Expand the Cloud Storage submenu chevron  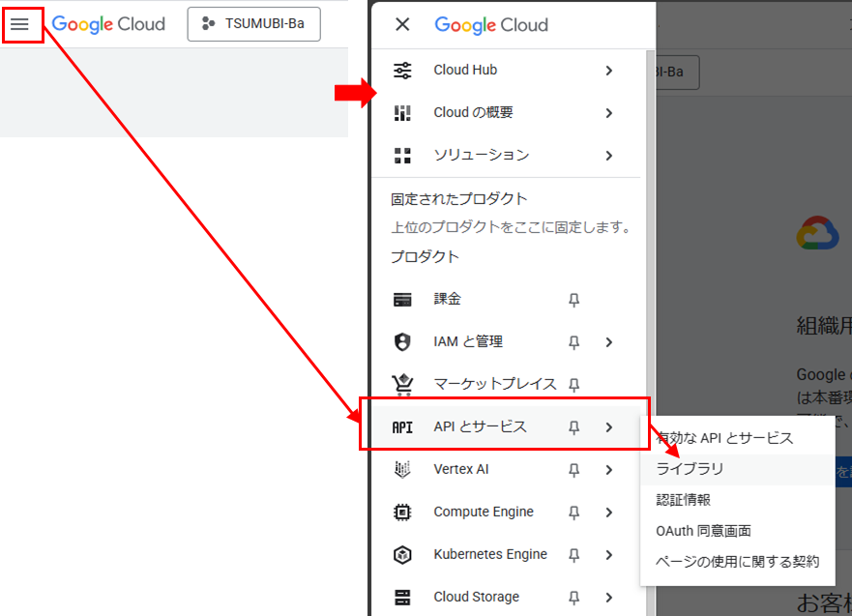[609, 598]
